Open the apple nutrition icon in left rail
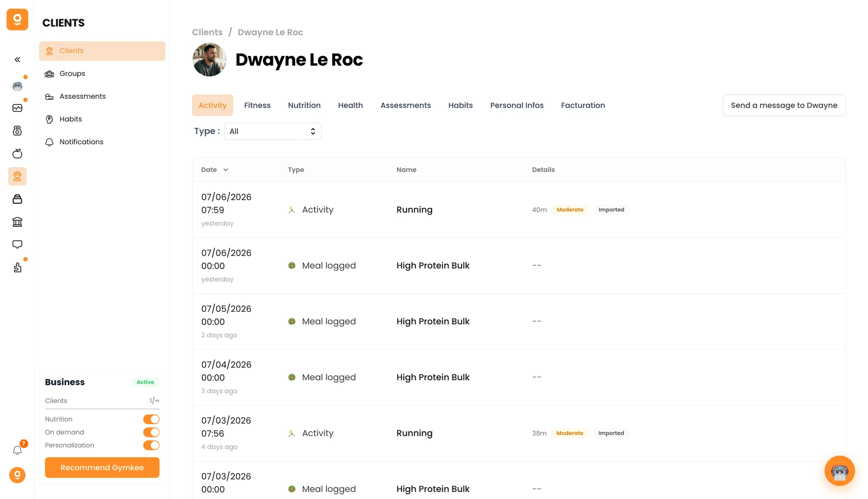The image size is (868, 499). pos(17,153)
